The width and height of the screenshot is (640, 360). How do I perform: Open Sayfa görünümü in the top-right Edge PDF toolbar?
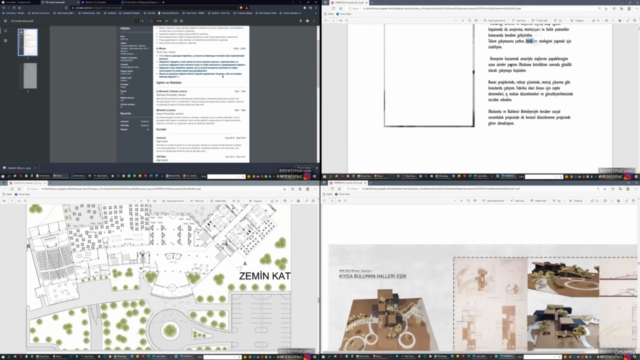coord(494,20)
